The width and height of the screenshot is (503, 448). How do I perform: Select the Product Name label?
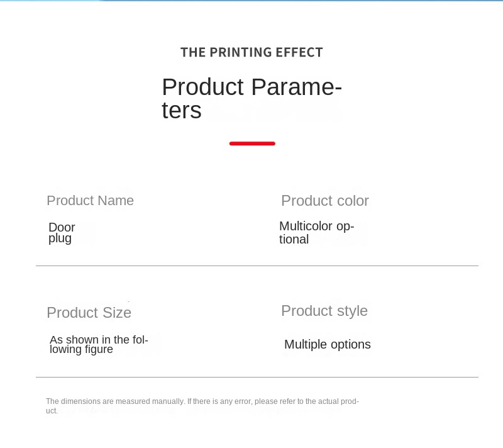click(90, 201)
